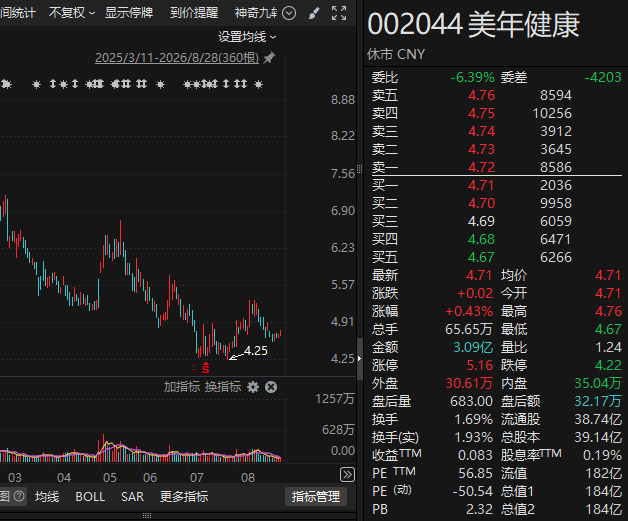The width and height of the screenshot is (628, 521).
Task: Click the 区间统计 toolbar item
Action: [x=18, y=13]
